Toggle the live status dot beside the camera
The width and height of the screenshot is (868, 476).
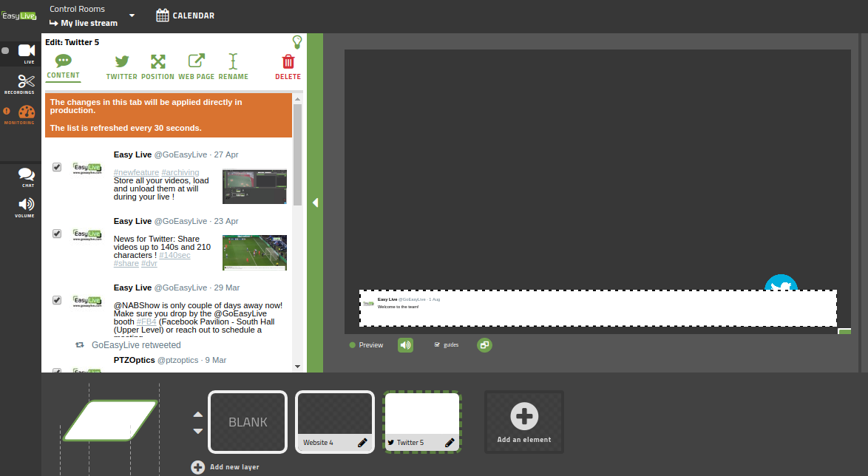click(x=5, y=50)
